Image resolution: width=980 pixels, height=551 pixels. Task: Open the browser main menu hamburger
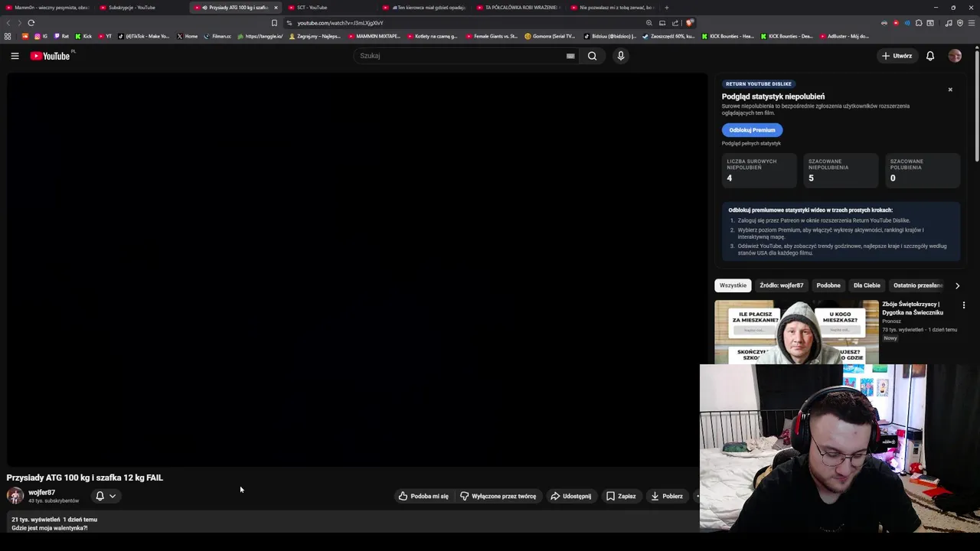coord(972,23)
